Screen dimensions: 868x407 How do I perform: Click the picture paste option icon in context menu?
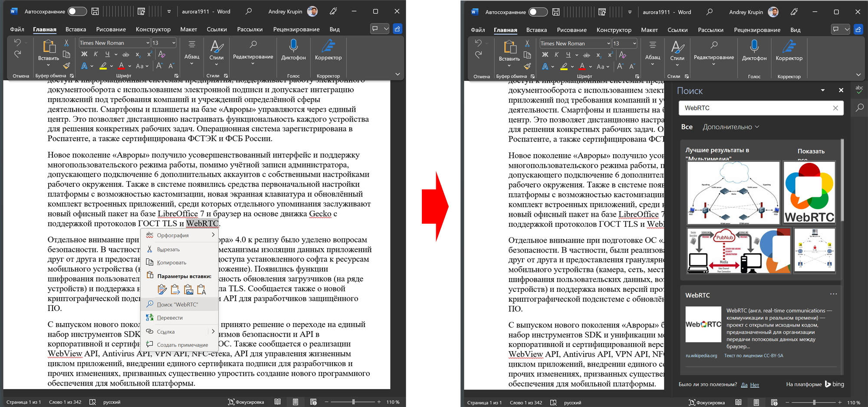coord(188,289)
